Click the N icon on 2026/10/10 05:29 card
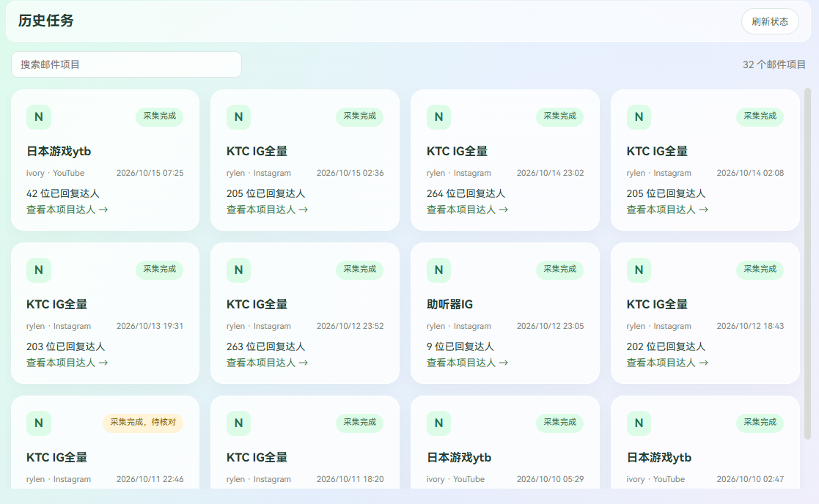Image resolution: width=819 pixels, height=504 pixels. coord(438,423)
